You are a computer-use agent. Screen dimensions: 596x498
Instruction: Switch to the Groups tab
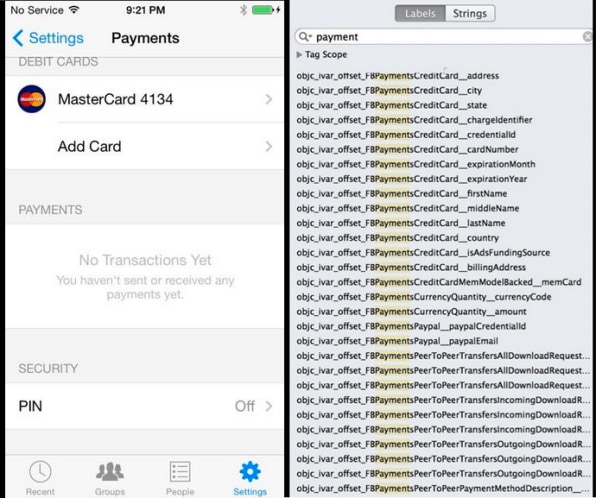(x=110, y=478)
